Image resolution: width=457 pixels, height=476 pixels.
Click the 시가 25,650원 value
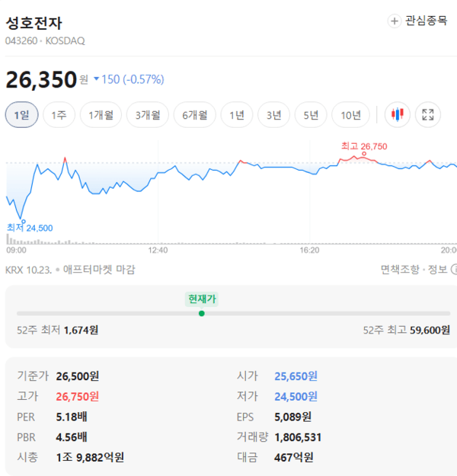point(296,376)
